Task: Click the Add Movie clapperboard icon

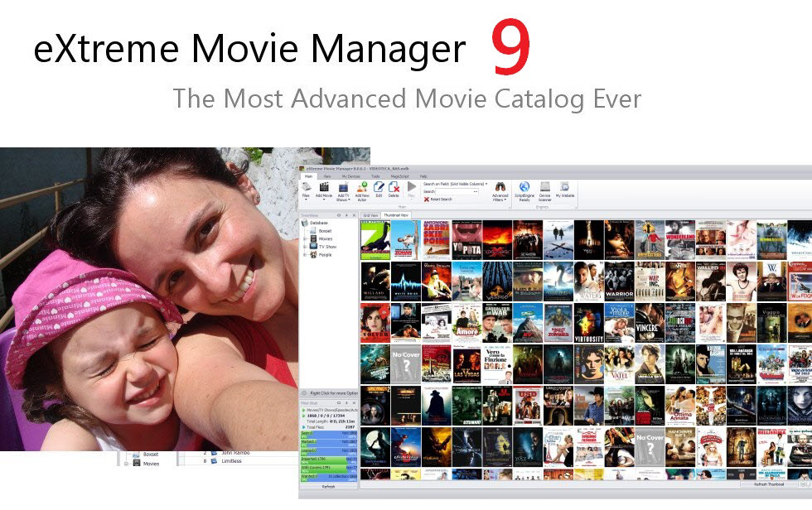Action: pos(324,187)
